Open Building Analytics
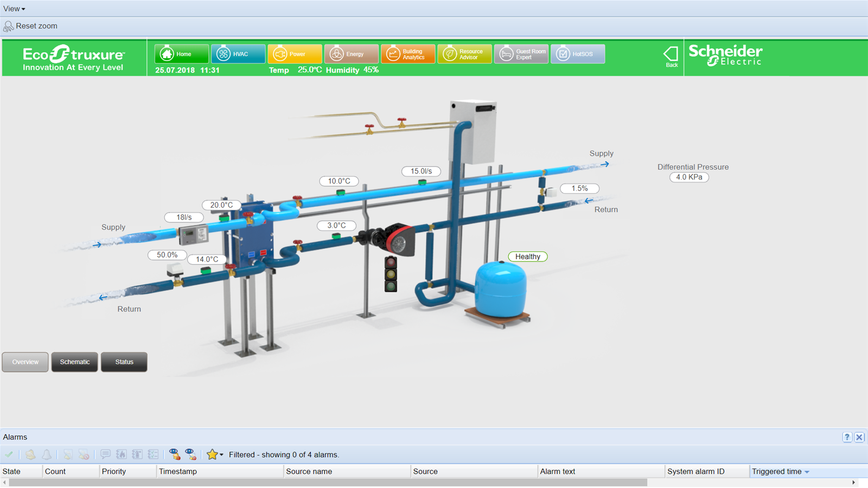This screenshot has height=488, width=868. pyautogui.click(x=407, y=54)
